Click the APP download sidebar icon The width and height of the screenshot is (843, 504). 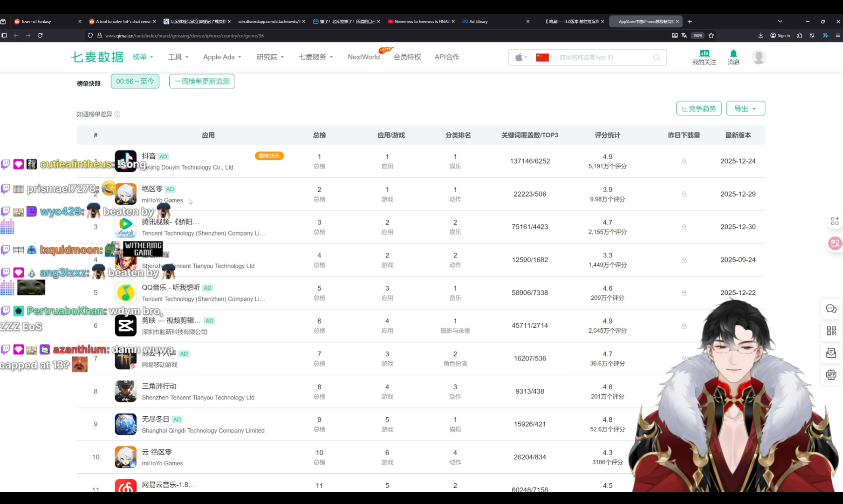(x=831, y=375)
